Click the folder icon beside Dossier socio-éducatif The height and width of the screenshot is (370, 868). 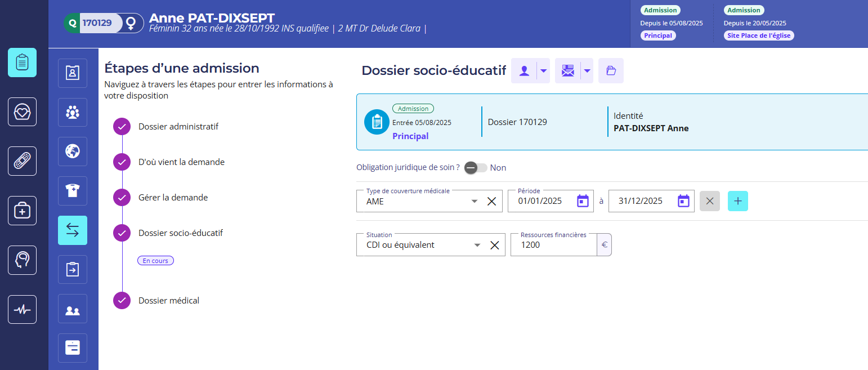611,71
